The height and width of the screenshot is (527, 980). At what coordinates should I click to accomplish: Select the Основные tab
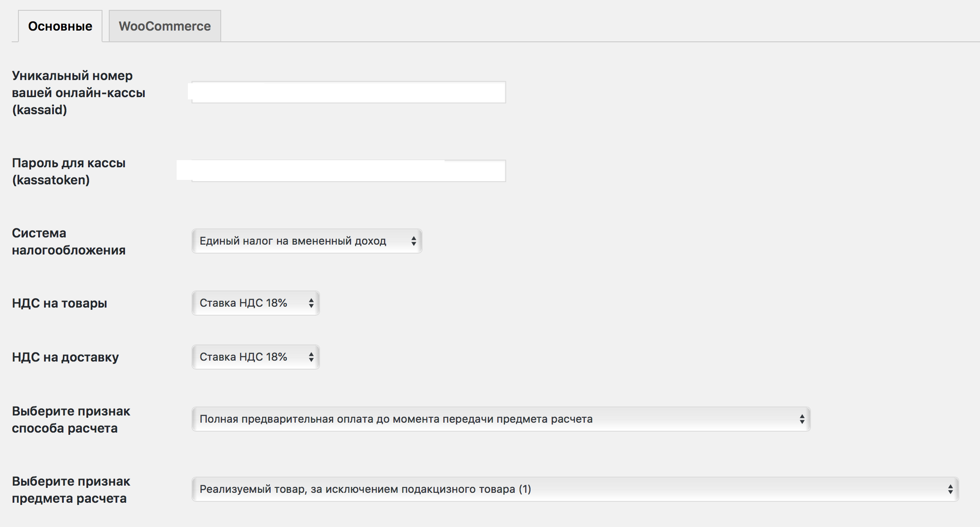point(60,26)
